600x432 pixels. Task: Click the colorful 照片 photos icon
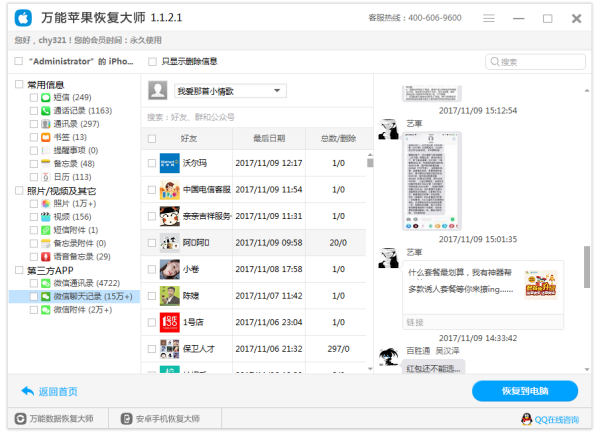click(x=46, y=204)
